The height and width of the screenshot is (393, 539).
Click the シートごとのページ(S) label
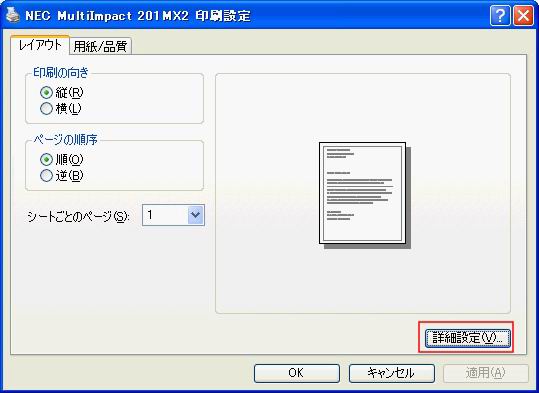[x=78, y=217]
